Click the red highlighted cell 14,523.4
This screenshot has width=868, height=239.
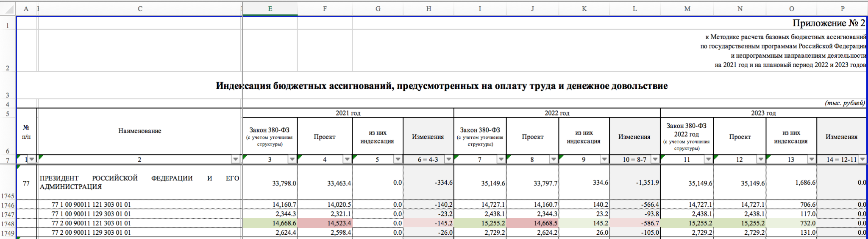tap(325, 223)
